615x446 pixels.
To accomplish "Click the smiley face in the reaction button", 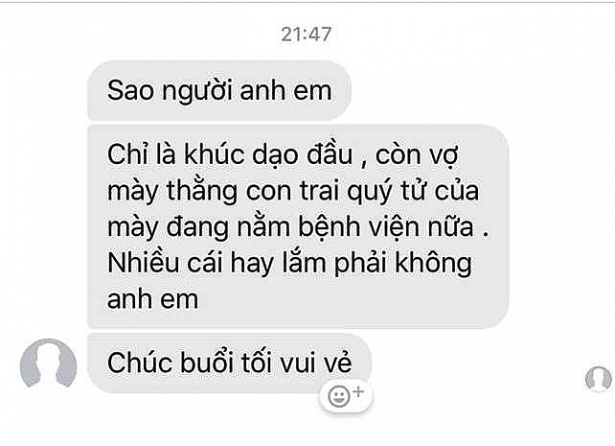I will coord(339,397).
